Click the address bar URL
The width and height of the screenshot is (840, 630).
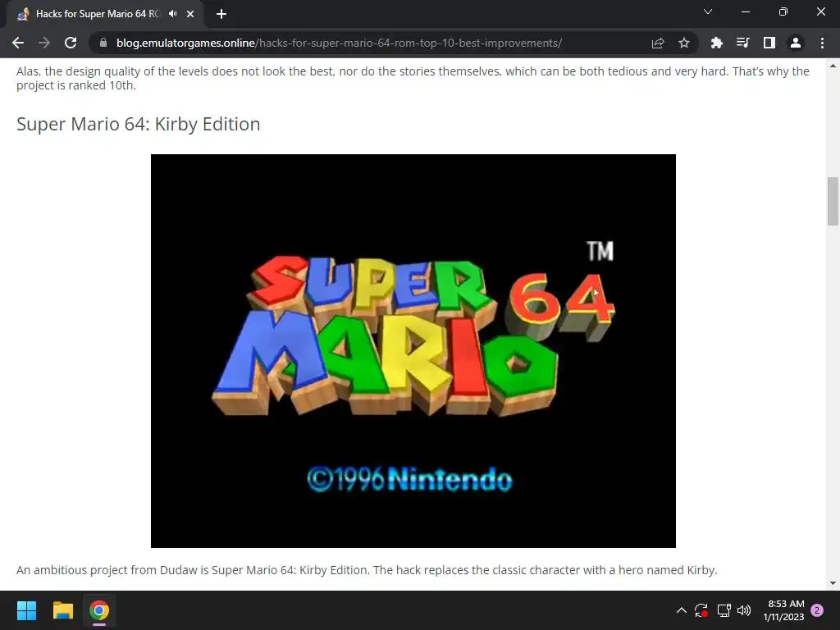339,43
